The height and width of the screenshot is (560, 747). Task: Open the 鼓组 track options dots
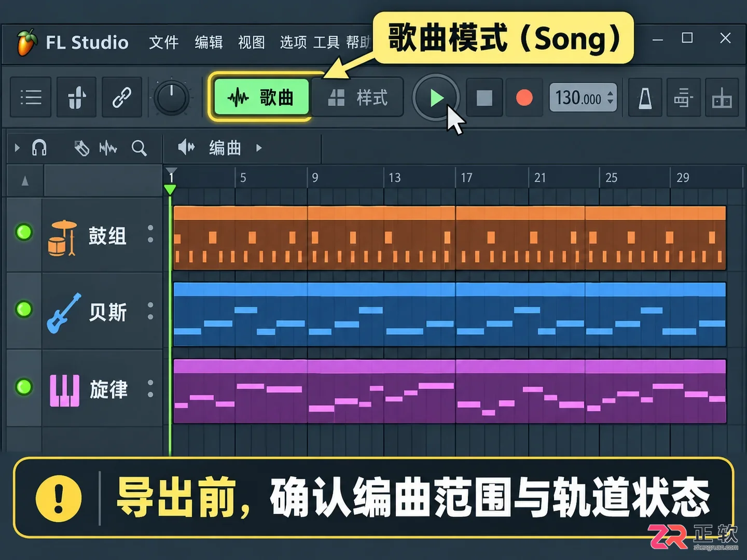[x=150, y=234]
